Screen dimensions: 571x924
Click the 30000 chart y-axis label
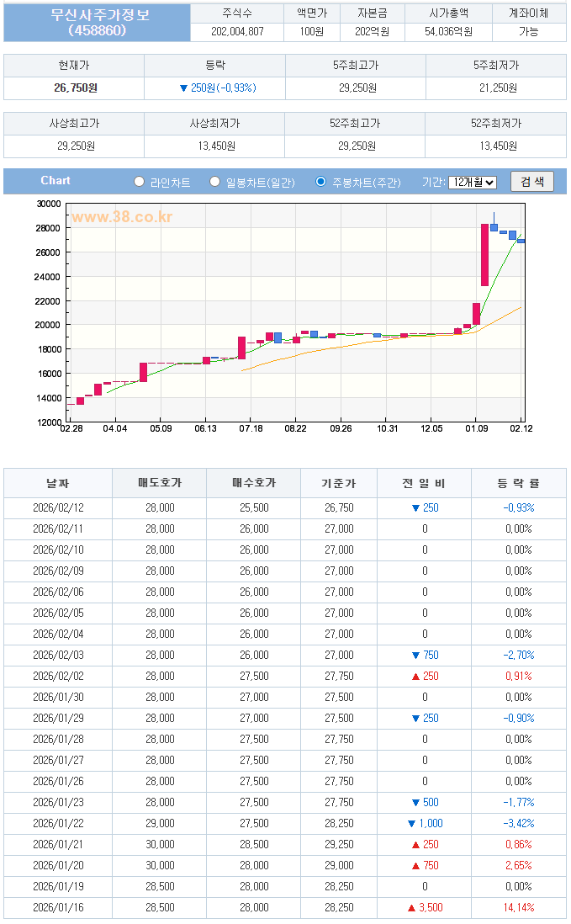point(48,204)
